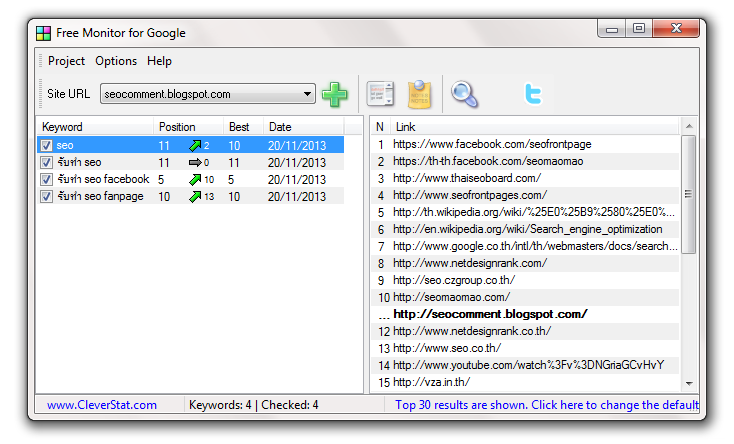Uncheck the seo keyword checkbox
This screenshot has width=734, height=444.
(46, 145)
